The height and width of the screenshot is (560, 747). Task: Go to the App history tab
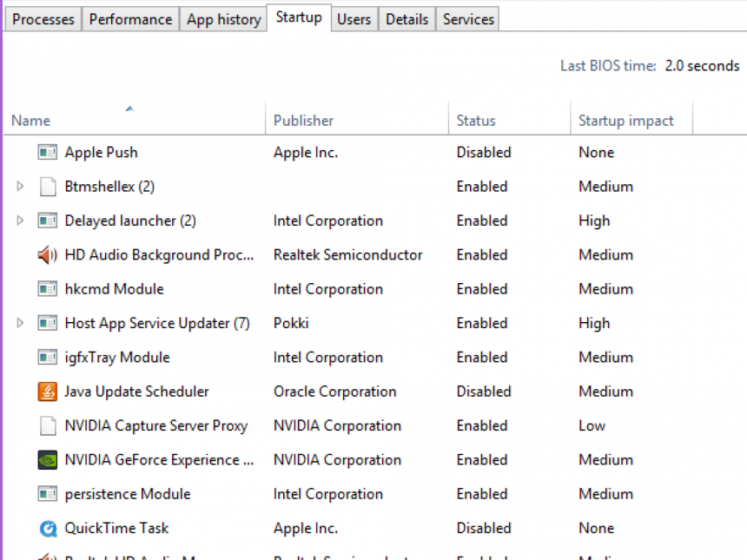(x=223, y=19)
